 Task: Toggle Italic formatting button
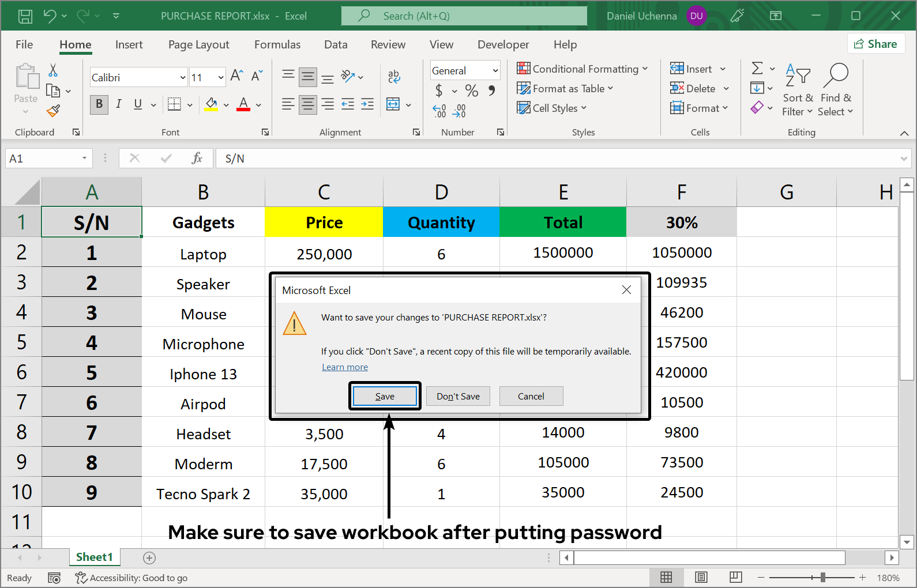pos(118,104)
